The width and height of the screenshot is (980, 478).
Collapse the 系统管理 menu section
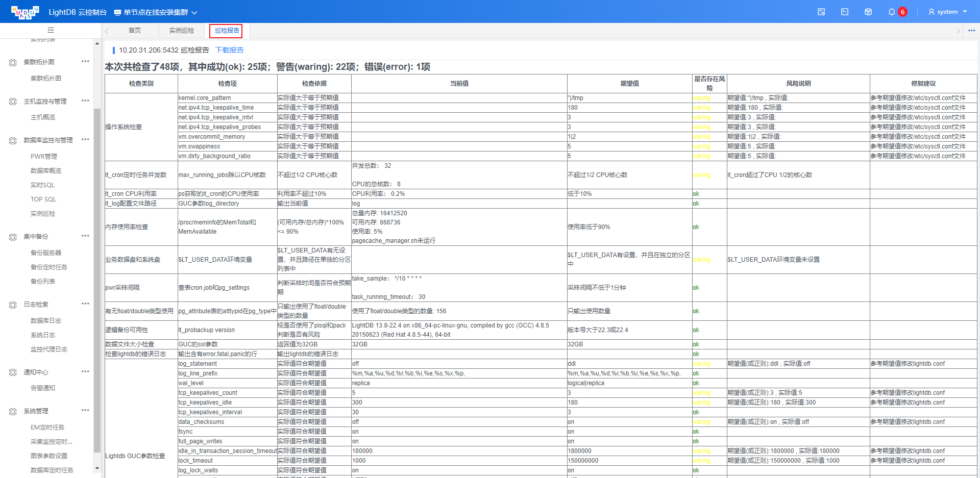coord(36,411)
